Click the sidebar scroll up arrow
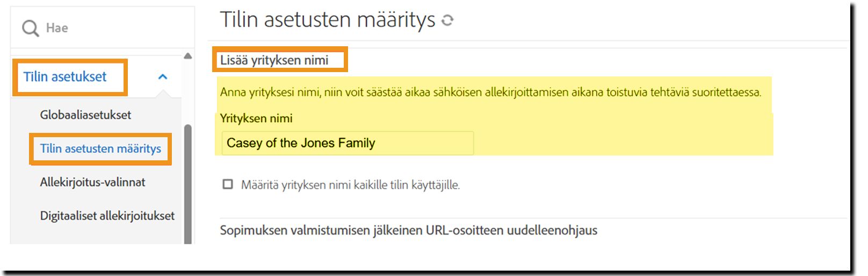868x276 pixels. point(187,56)
